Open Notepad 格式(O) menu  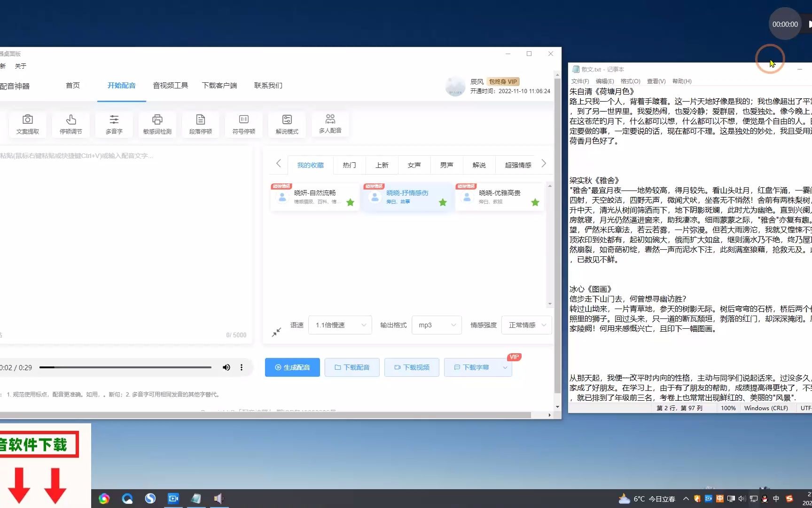click(630, 81)
